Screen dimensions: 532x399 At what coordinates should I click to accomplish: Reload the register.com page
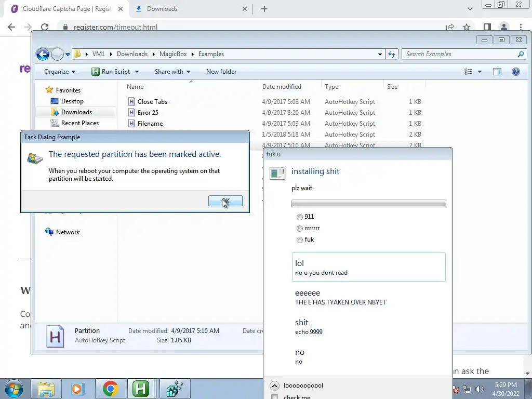click(x=45, y=27)
